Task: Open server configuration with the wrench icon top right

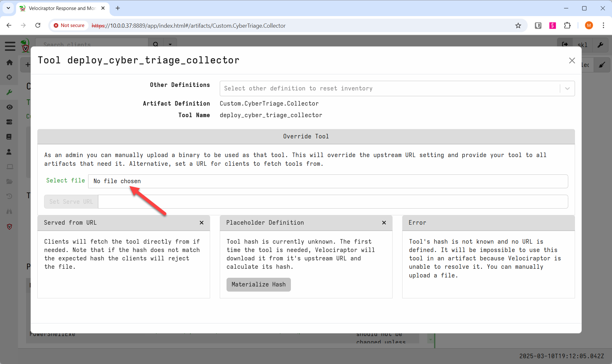Action: point(600,45)
